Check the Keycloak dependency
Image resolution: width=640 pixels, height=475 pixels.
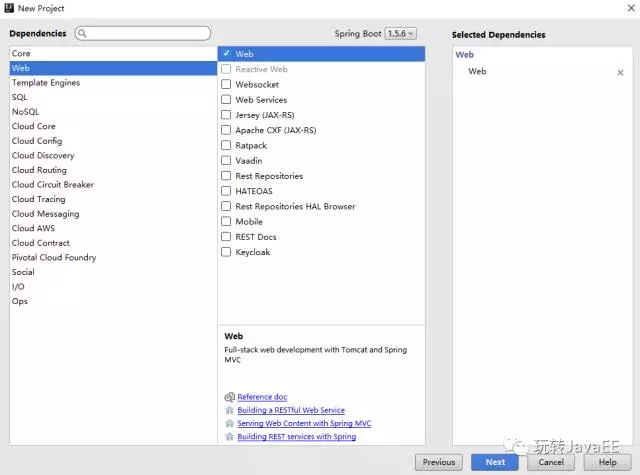(226, 252)
